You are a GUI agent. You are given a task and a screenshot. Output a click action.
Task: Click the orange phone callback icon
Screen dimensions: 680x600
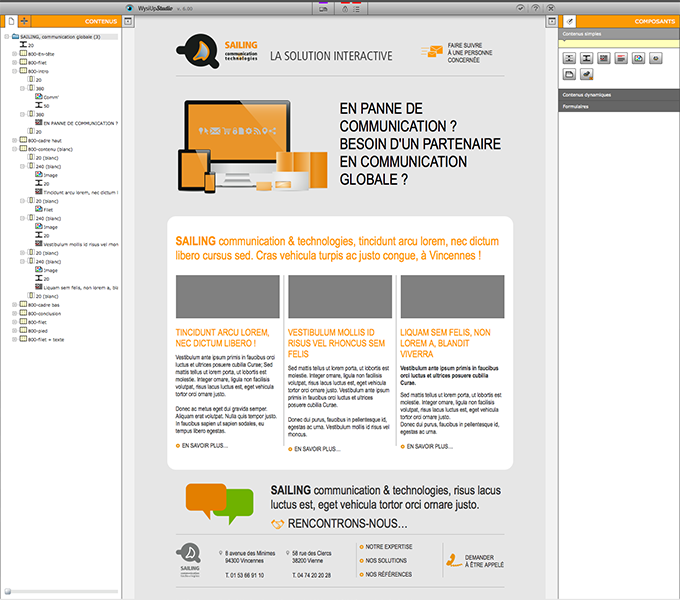tap(454, 560)
